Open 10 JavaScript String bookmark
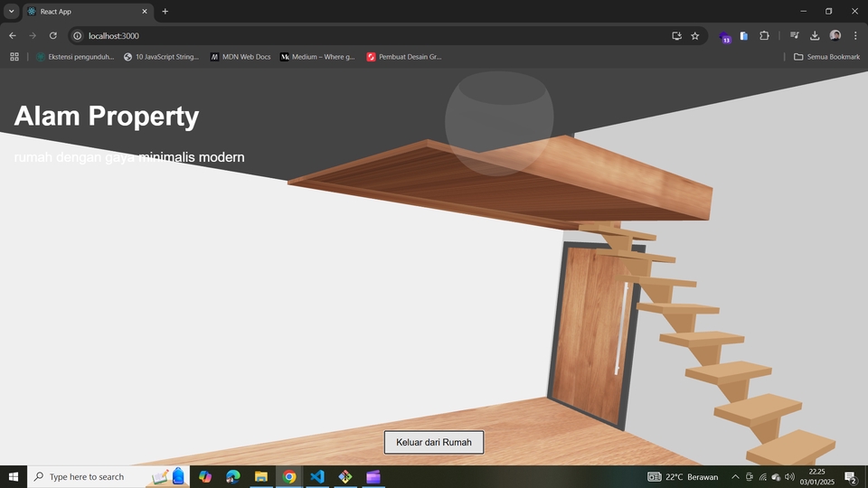 [161, 57]
